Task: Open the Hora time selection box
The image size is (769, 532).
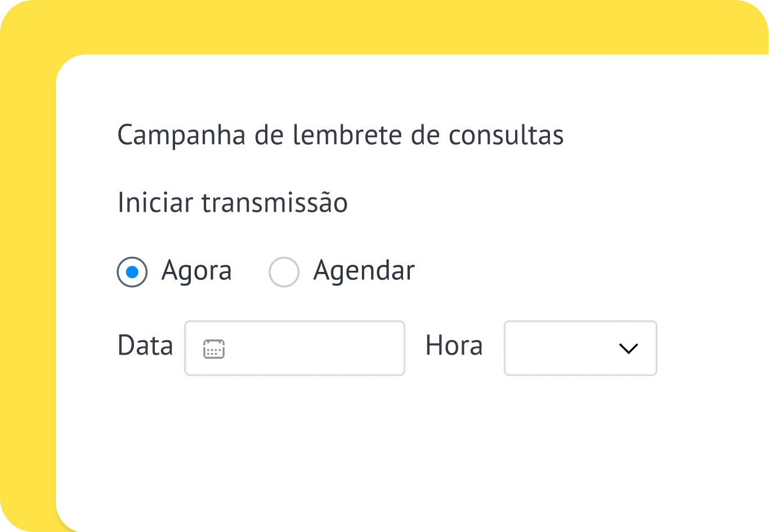Action: coord(580,348)
